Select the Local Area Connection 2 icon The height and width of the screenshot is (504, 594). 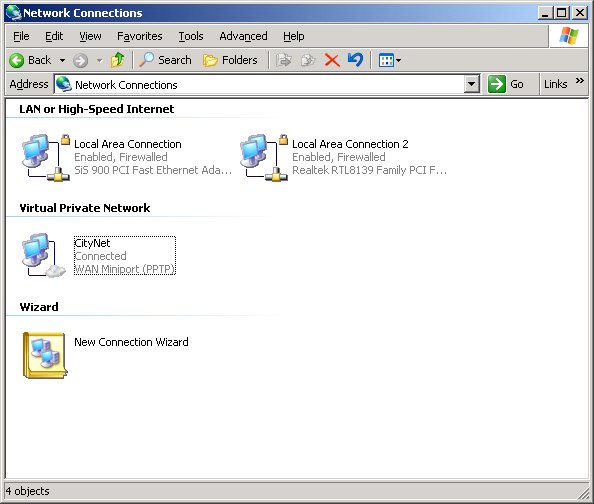264,157
